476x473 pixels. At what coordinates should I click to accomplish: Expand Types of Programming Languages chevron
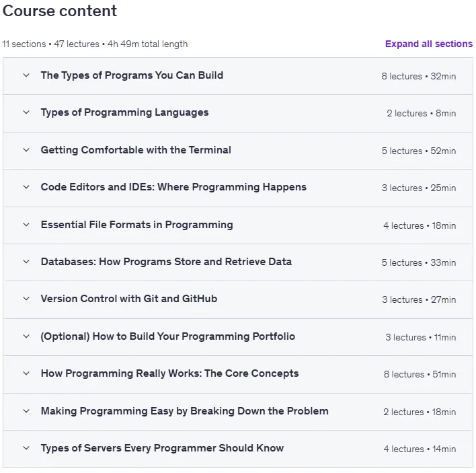tap(26, 112)
